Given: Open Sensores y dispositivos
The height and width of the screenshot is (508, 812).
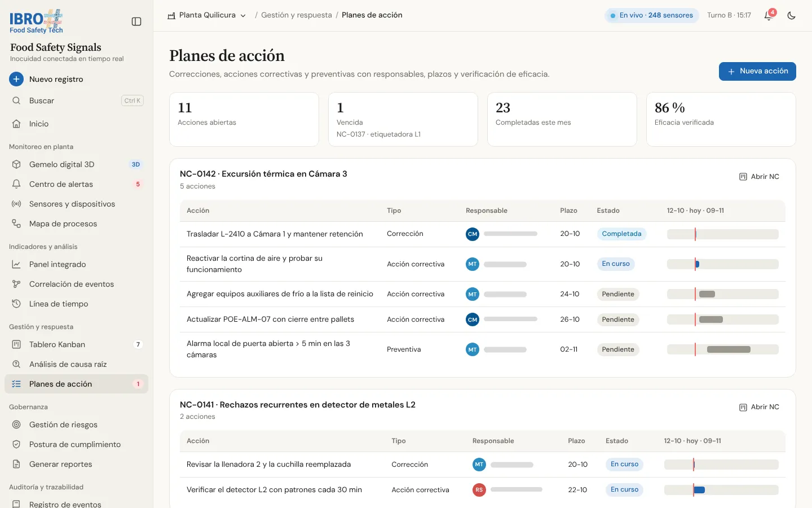Looking at the screenshot, I should coord(77,204).
